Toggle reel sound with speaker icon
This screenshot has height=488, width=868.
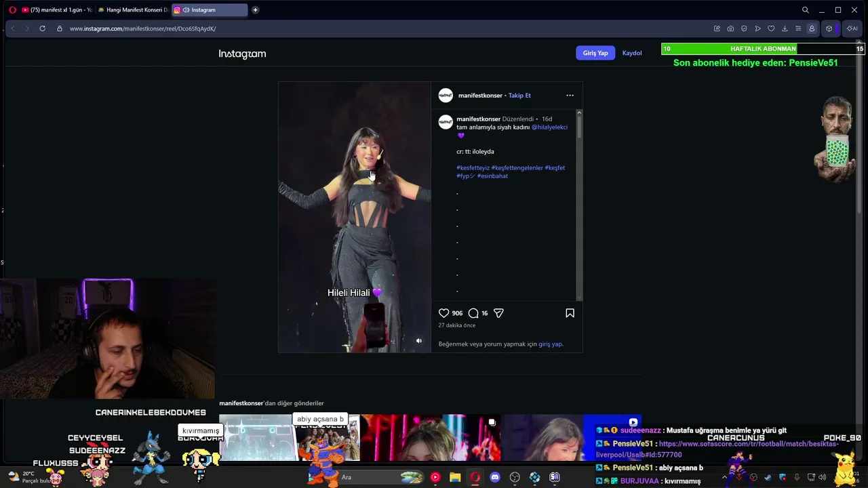click(x=418, y=341)
